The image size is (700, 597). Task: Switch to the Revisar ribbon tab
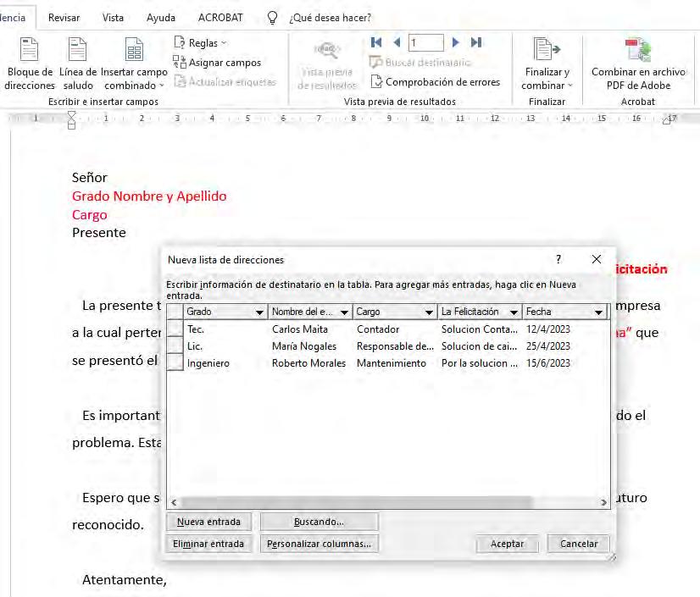64,18
